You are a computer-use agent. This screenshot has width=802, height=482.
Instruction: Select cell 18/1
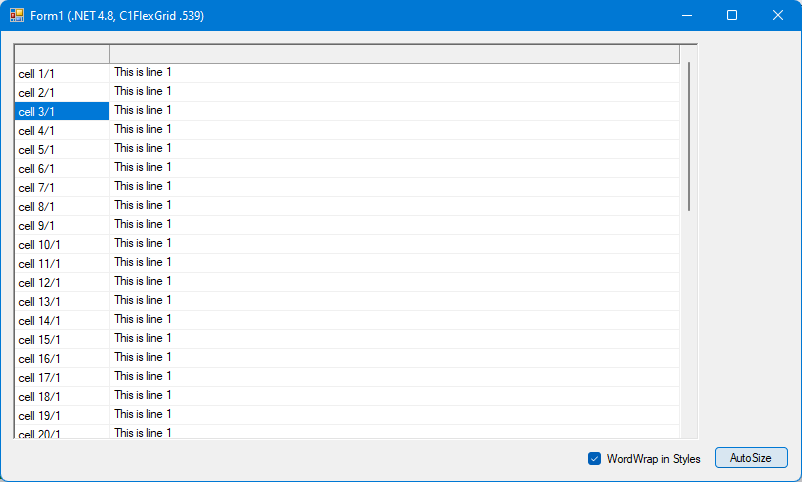(62, 396)
